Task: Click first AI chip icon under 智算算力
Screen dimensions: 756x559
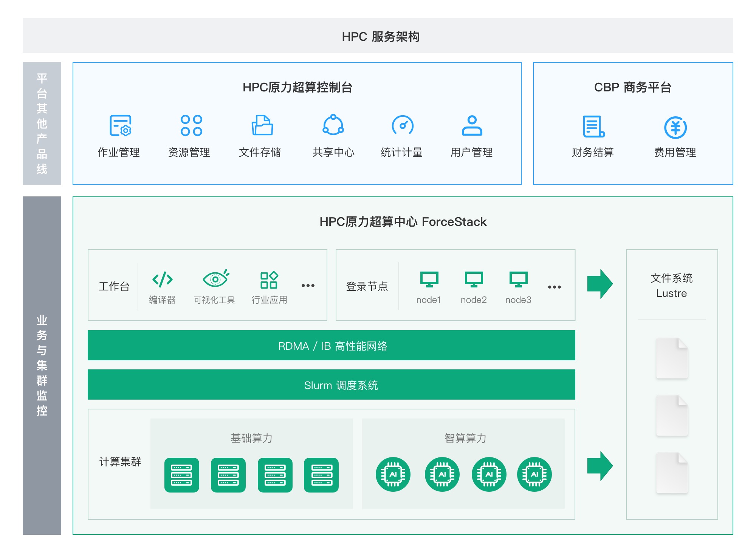Action: click(393, 474)
